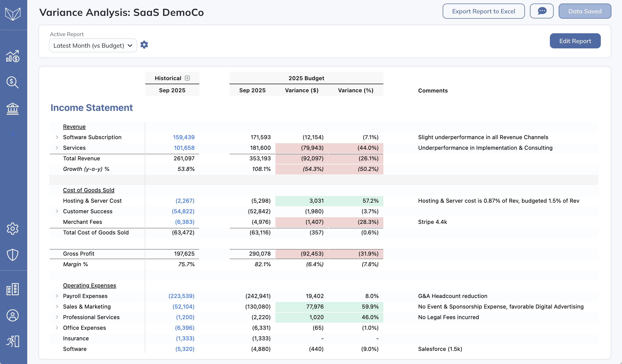
Task: Click the Edit Report button
Action: tap(575, 41)
